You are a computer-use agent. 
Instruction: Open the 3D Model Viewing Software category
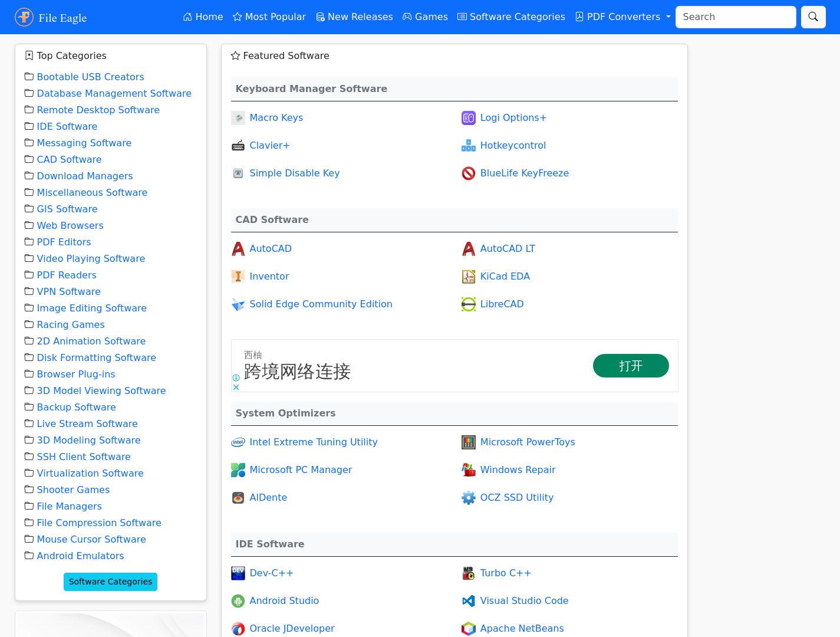(x=101, y=390)
